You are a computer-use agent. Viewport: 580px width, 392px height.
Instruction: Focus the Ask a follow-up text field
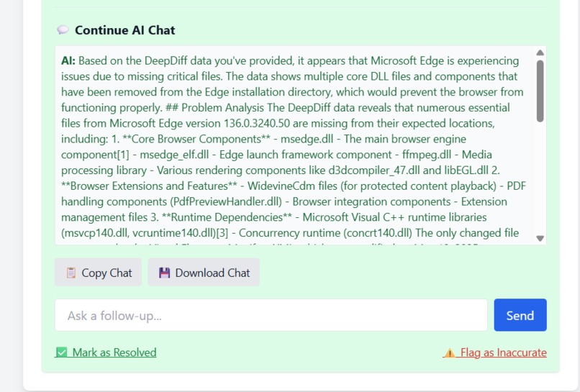(x=271, y=315)
